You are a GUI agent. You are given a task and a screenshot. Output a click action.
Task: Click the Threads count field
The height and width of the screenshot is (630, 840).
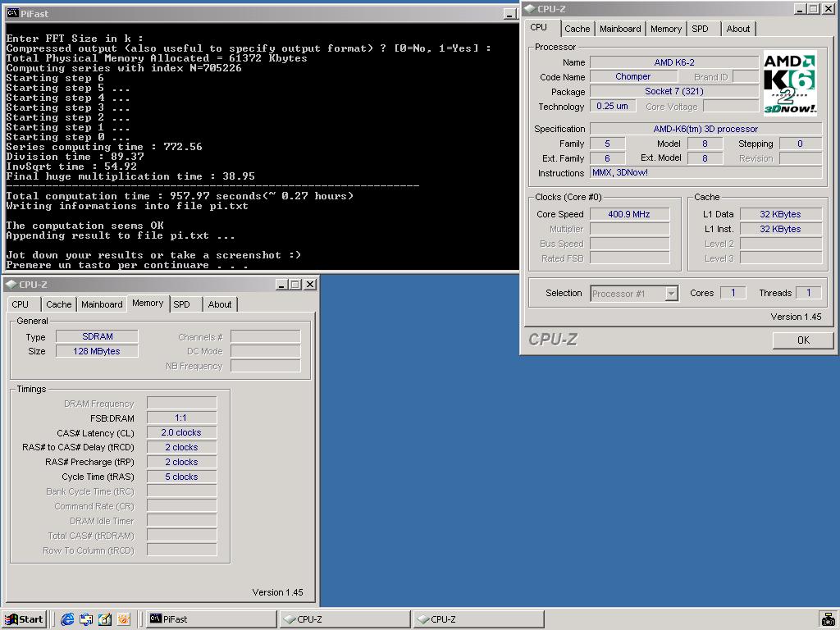click(x=808, y=293)
